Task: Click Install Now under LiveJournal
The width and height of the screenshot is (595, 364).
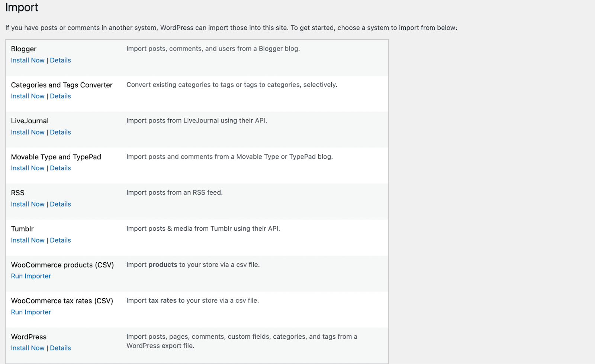Action: pyautogui.click(x=28, y=132)
